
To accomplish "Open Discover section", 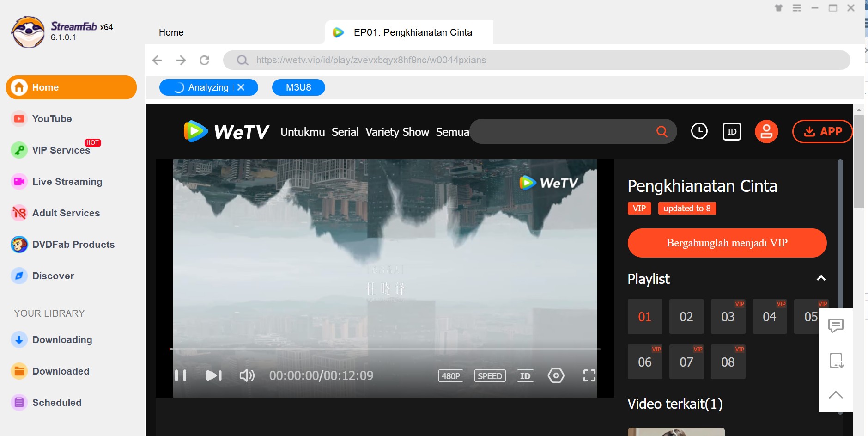I will click(x=42, y=276).
